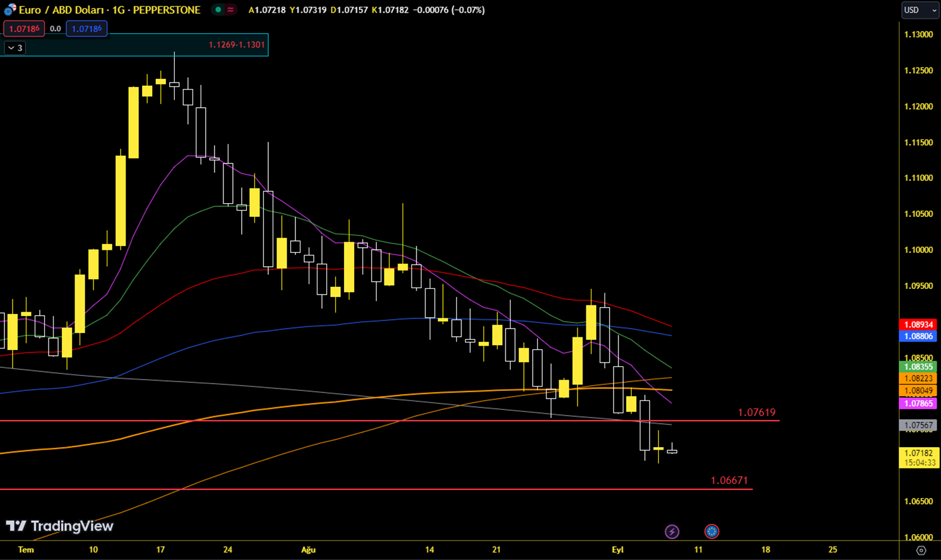The height and width of the screenshot is (560, 941).
Task: Select the 1.1269-1.1301 zone rectangle label
Action: tap(237, 45)
